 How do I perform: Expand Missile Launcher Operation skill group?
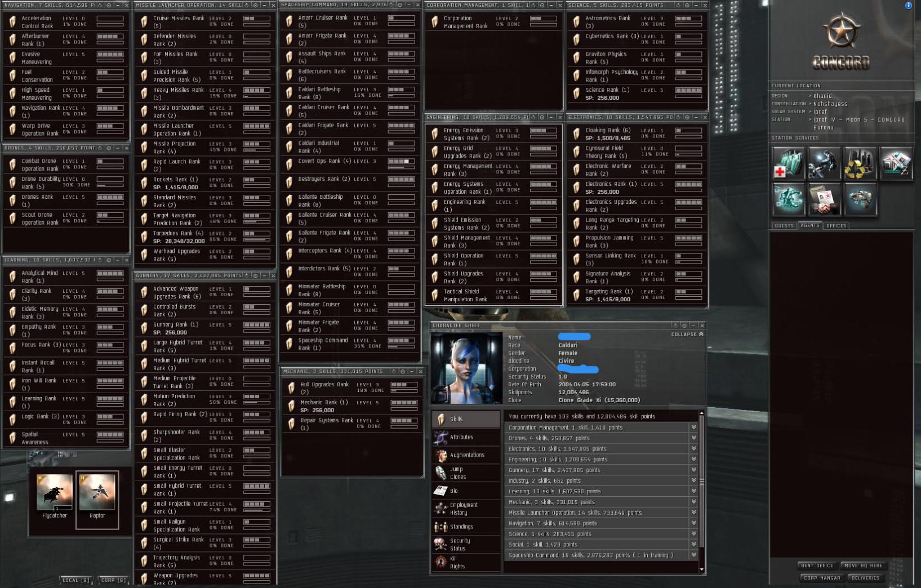point(694,513)
